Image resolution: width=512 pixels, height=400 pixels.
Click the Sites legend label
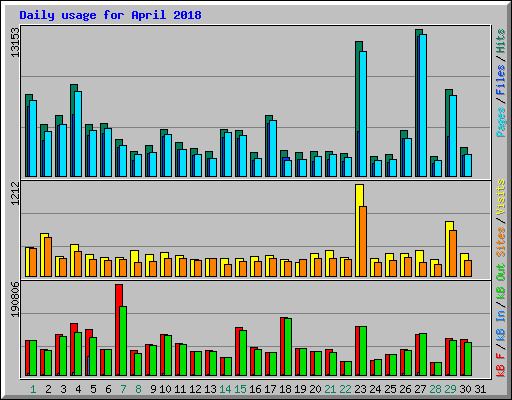click(501, 242)
